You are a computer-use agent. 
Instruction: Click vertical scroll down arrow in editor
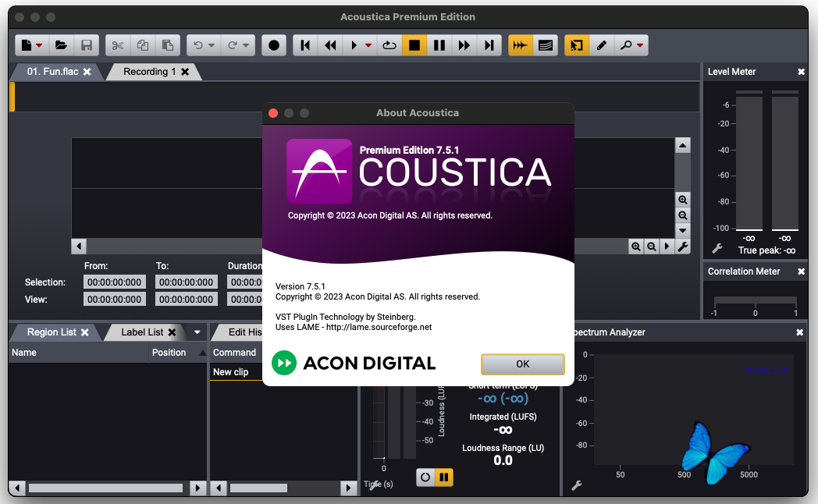click(x=682, y=230)
